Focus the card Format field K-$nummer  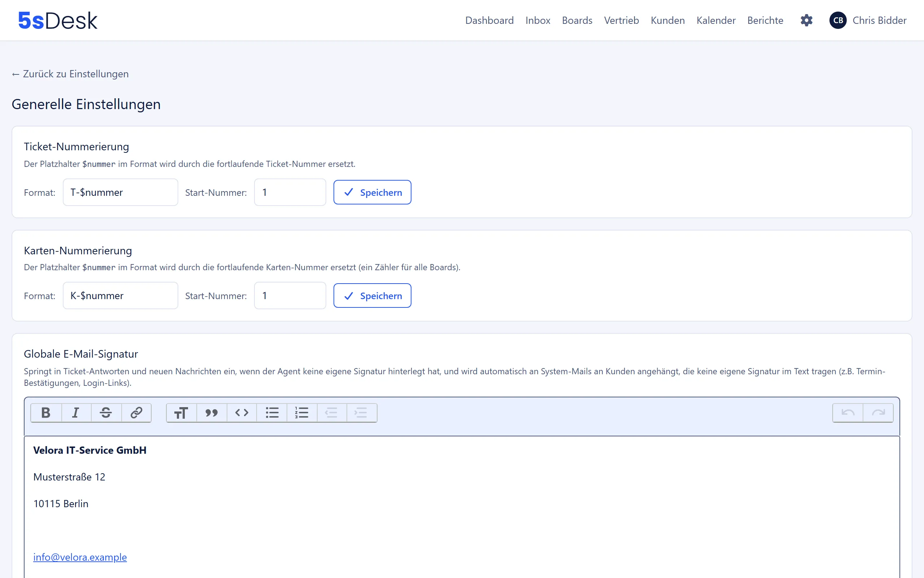(120, 296)
